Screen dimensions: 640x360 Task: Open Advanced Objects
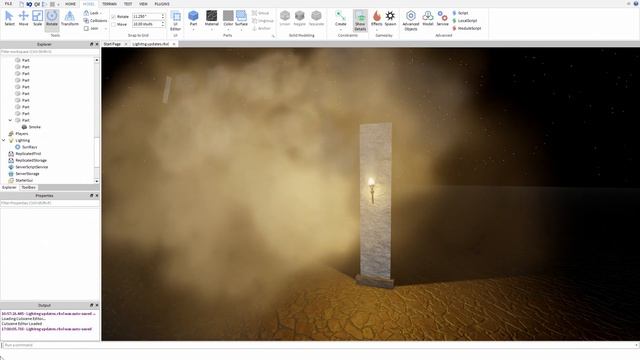point(411,20)
